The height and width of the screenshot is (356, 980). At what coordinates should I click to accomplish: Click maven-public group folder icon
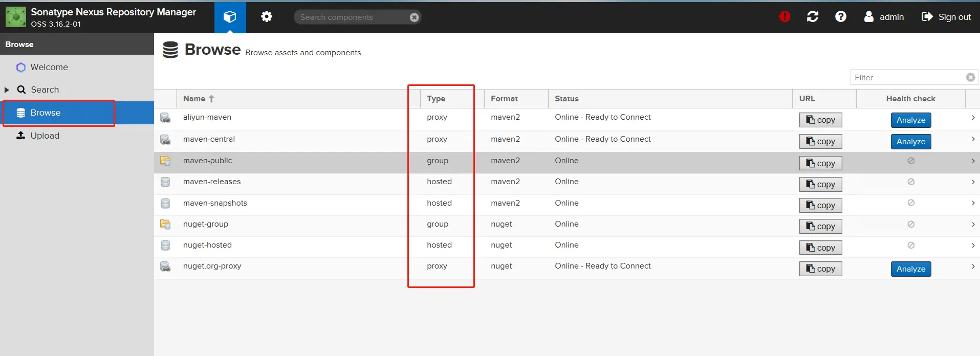165,161
